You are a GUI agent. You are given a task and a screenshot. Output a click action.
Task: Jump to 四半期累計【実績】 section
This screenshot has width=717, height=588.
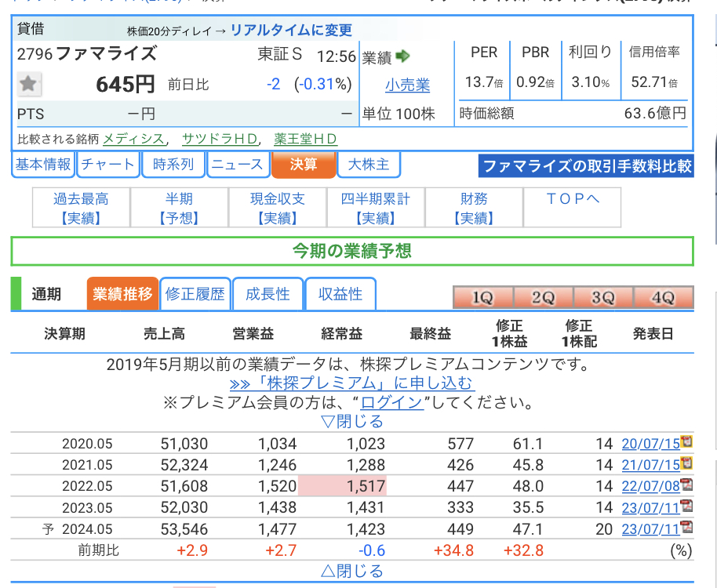click(376, 208)
